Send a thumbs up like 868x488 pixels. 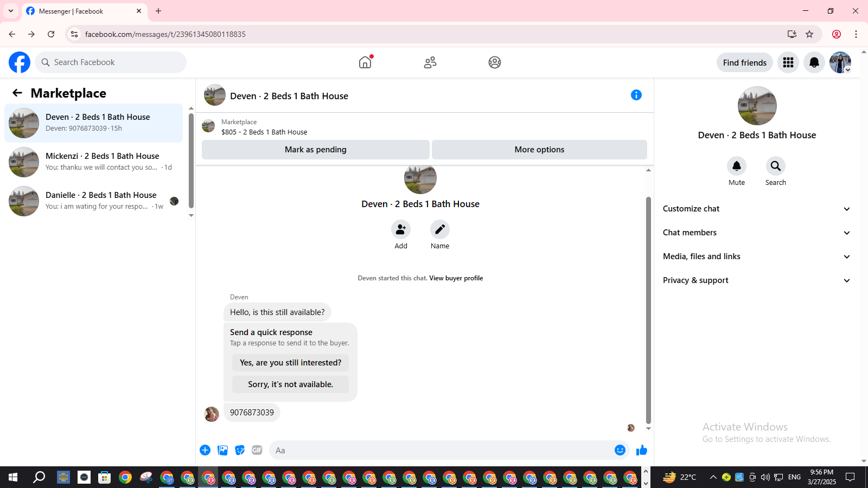coord(642,450)
